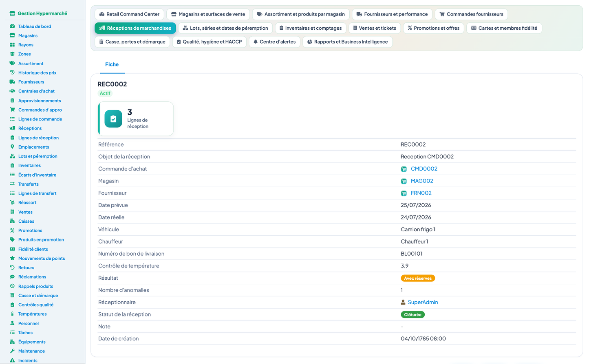The image size is (589, 364).
Task: Open Centre d'alertes tab
Action: click(x=274, y=42)
